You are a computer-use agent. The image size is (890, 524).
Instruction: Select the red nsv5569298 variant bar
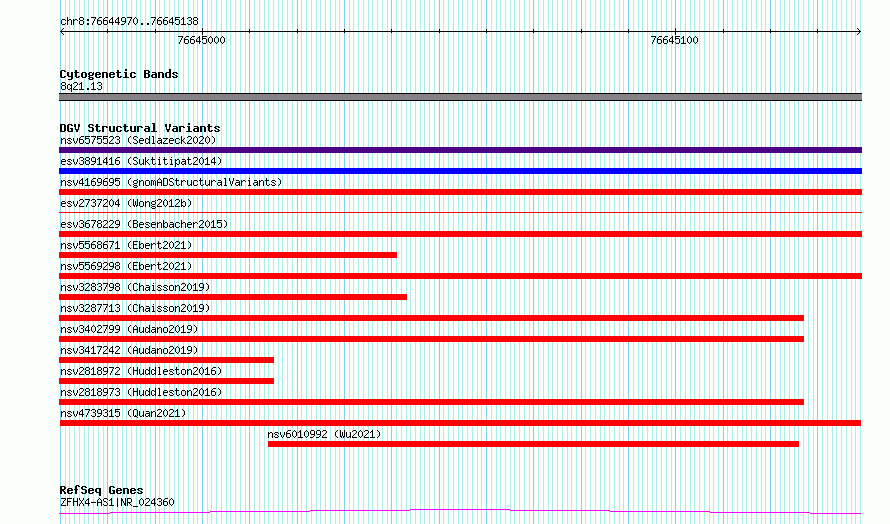(460, 276)
